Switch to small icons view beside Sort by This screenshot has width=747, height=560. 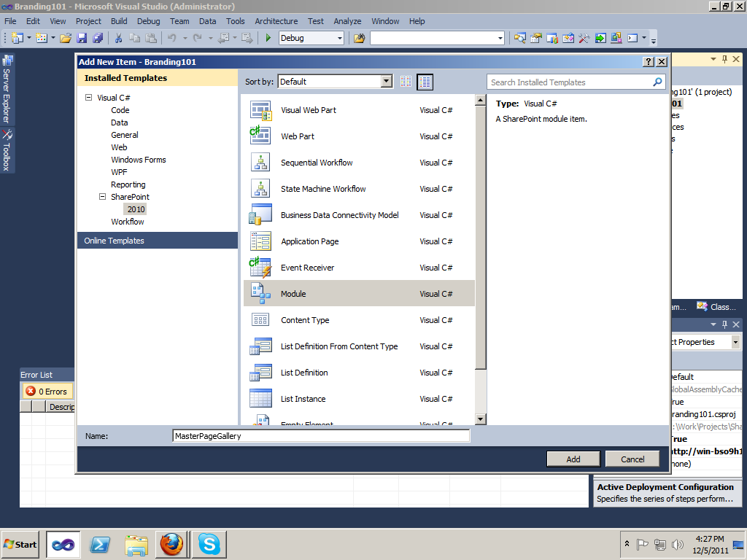[x=406, y=82]
